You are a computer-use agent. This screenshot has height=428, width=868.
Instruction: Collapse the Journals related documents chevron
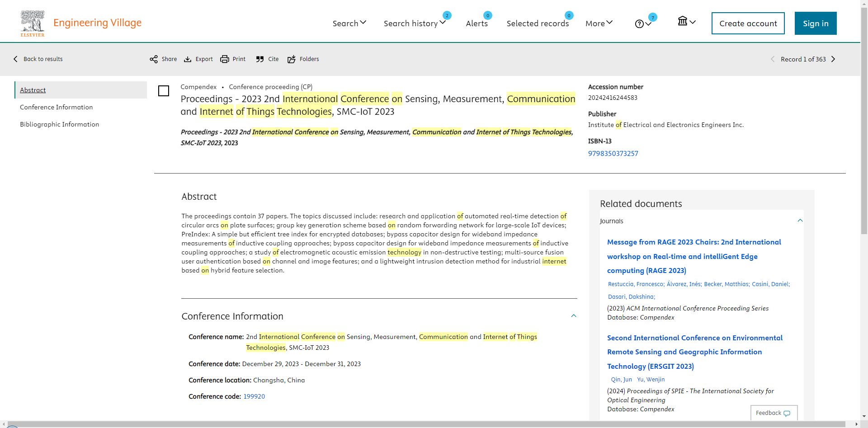(x=800, y=221)
